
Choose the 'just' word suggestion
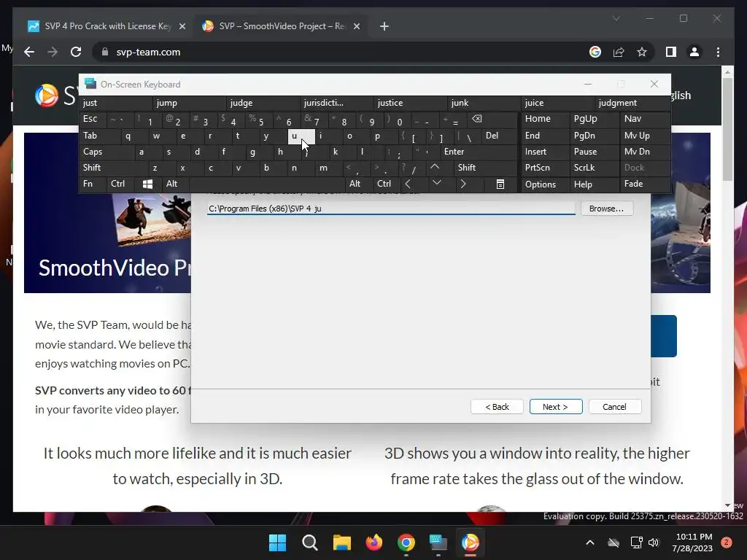click(x=116, y=103)
